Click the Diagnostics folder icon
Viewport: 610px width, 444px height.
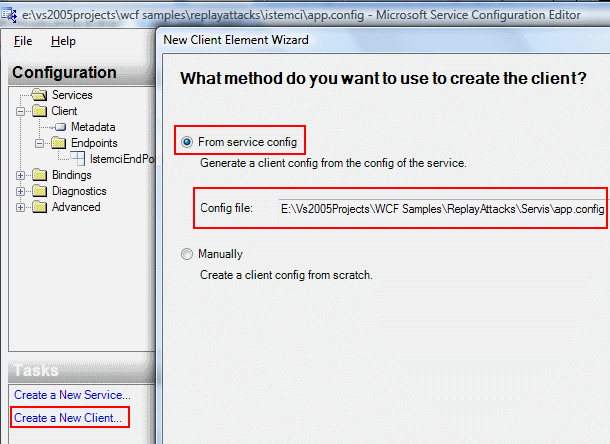[x=39, y=191]
